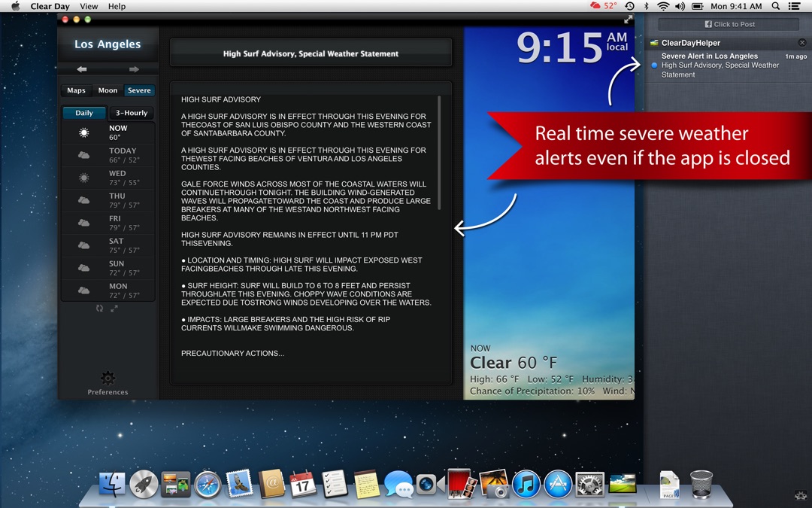Open the View menu

89,6
